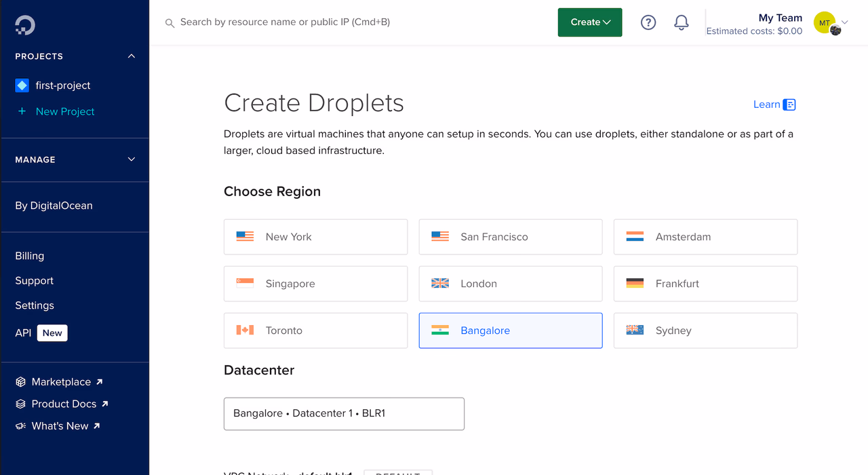Click the Learn document icon
This screenshot has height=475, width=868.
pos(789,104)
